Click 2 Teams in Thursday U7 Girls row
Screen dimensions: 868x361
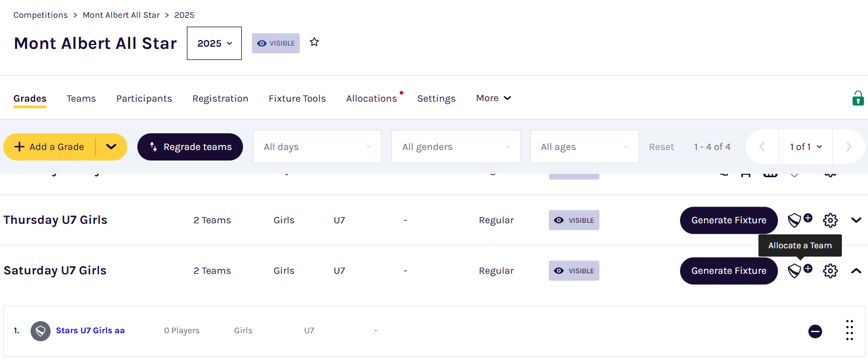coord(212,220)
